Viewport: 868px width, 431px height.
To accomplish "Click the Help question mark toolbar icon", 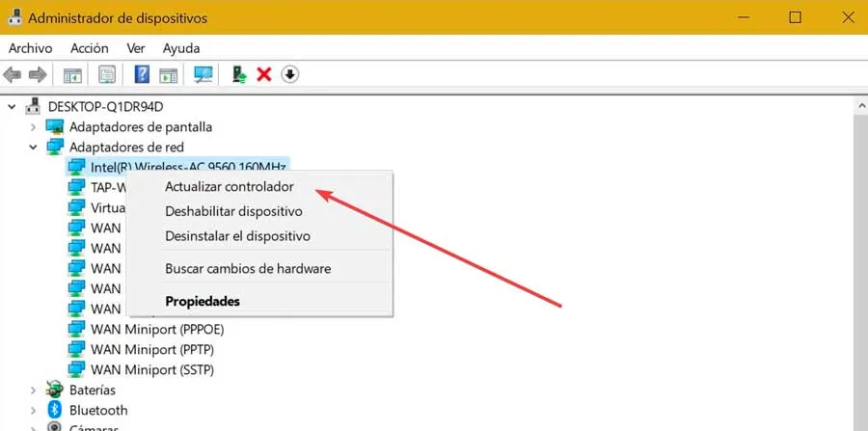I will point(142,74).
